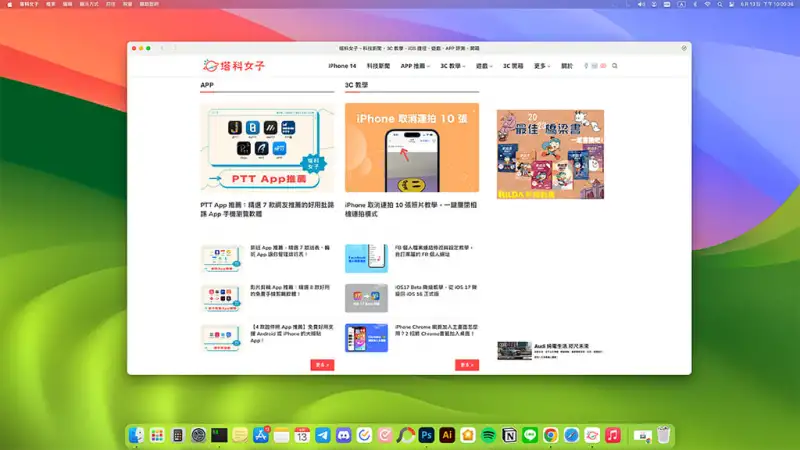Screen dimensions: 800x450
Task: Open the Calendar app showing 13
Action: (x=302, y=435)
